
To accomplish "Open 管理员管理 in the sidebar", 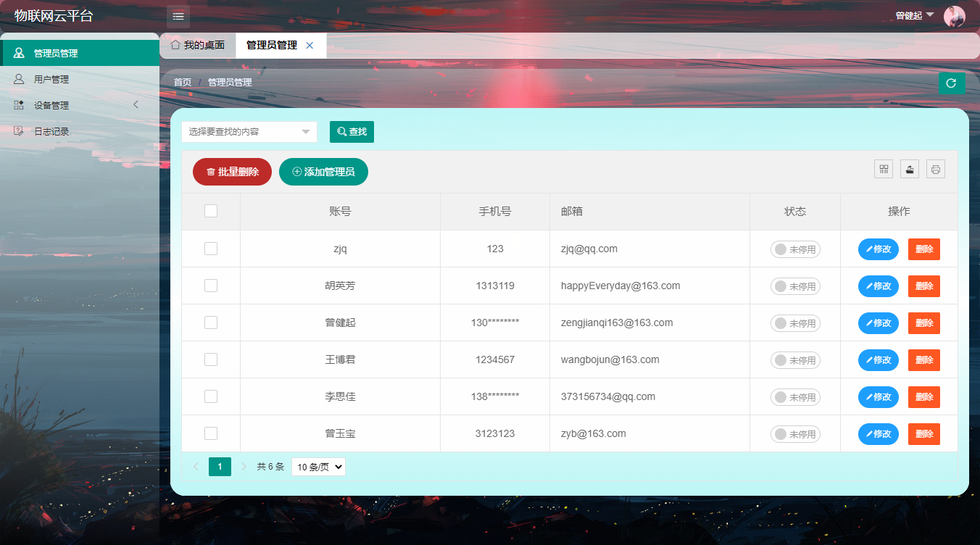I will [80, 53].
